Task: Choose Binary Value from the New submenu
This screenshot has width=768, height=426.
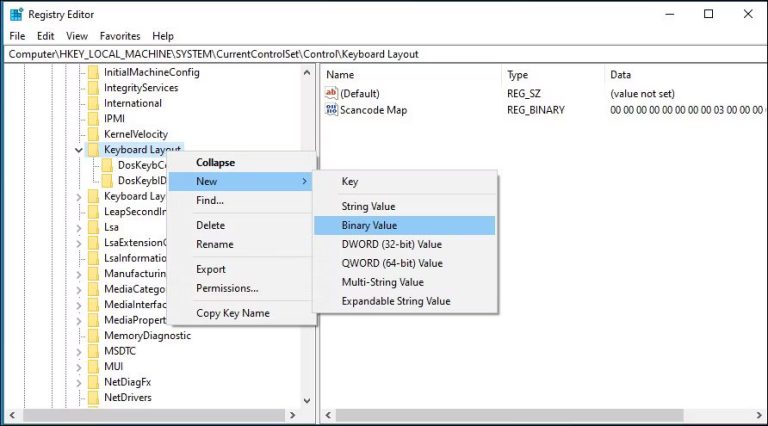Action: pyautogui.click(x=369, y=226)
